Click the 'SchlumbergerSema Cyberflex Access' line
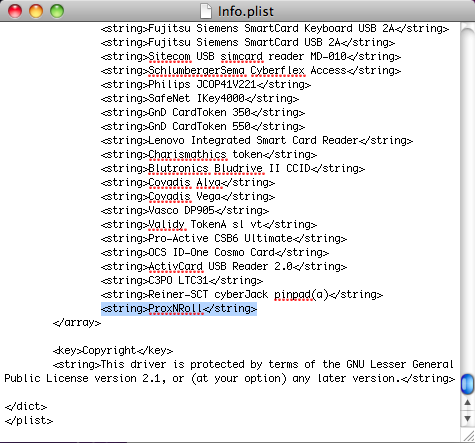 coord(251,71)
